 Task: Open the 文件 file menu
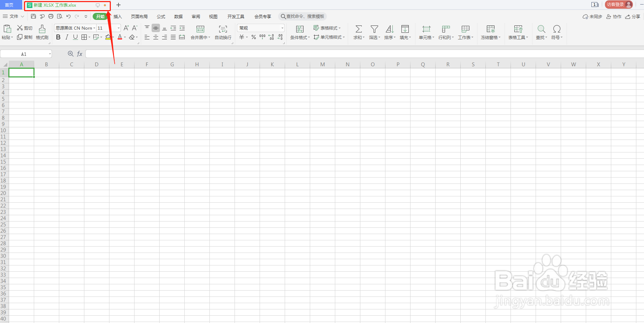pyautogui.click(x=13, y=16)
